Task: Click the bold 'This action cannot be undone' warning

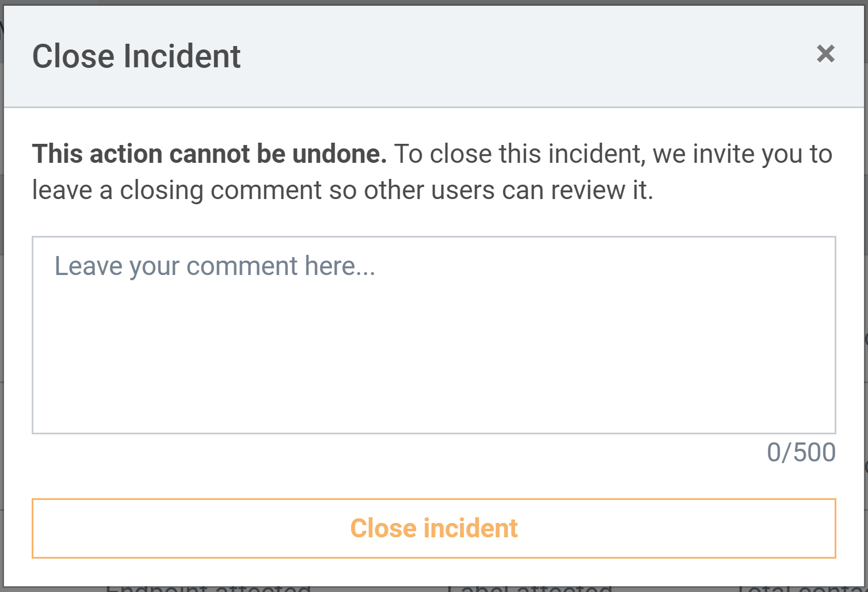Action: pyautogui.click(x=210, y=154)
